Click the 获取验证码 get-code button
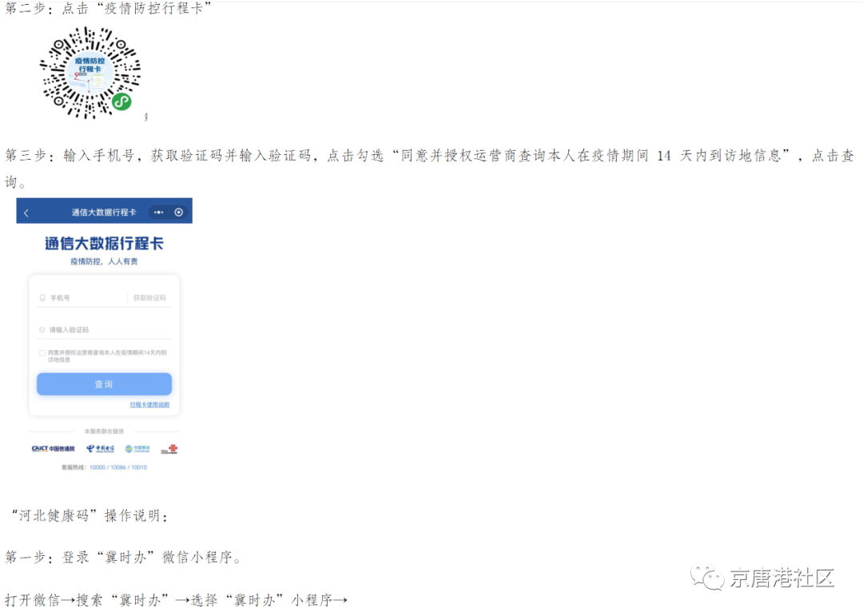The height and width of the screenshot is (616, 863). click(x=149, y=298)
